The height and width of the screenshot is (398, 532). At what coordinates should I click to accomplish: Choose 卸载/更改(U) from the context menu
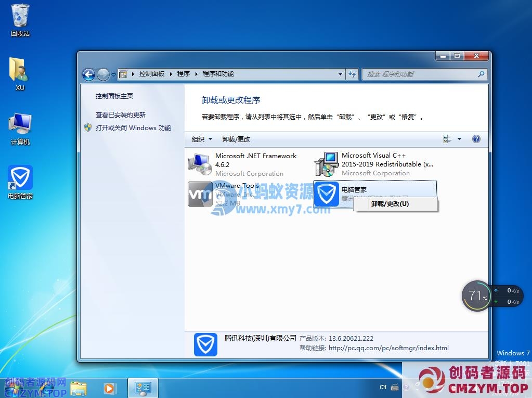click(x=390, y=204)
